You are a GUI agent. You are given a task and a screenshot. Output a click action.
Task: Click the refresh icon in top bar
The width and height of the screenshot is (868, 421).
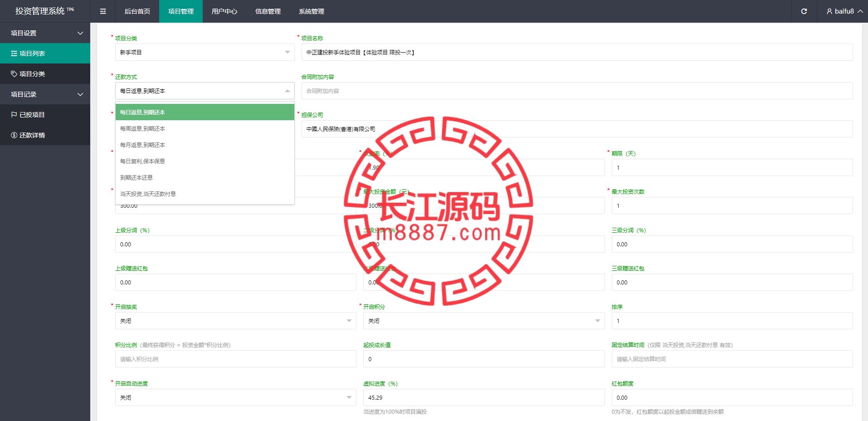804,11
